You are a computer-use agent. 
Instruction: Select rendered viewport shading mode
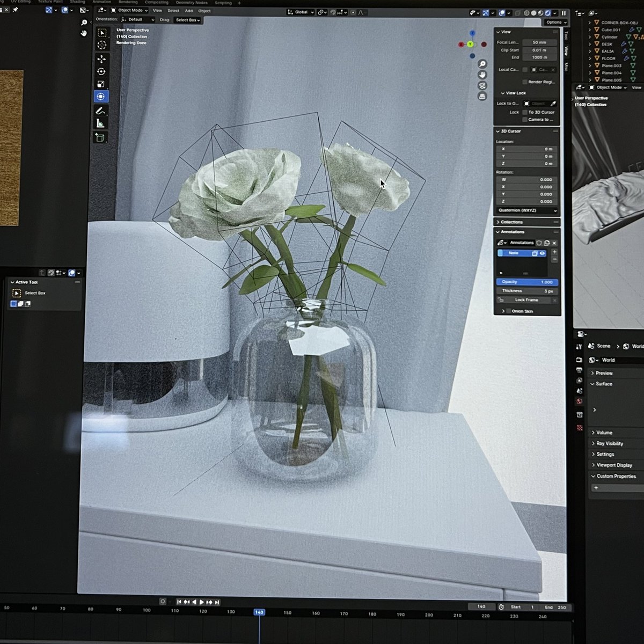[548, 13]
